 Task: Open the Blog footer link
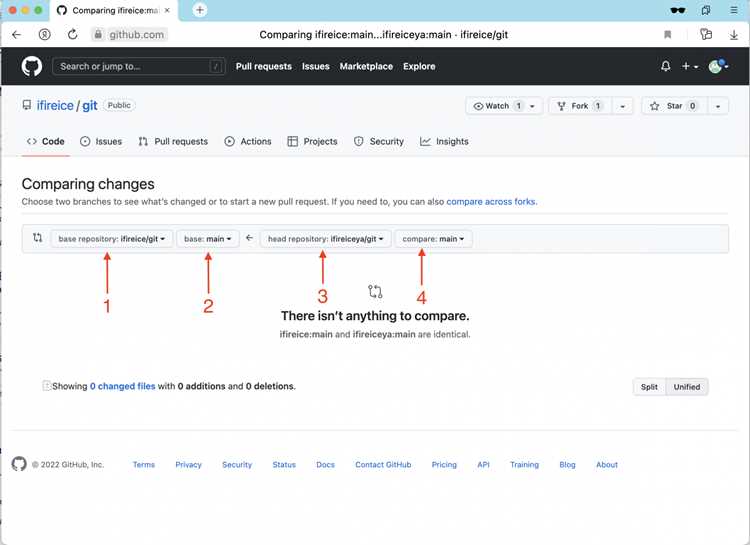[x=567, y=465]
